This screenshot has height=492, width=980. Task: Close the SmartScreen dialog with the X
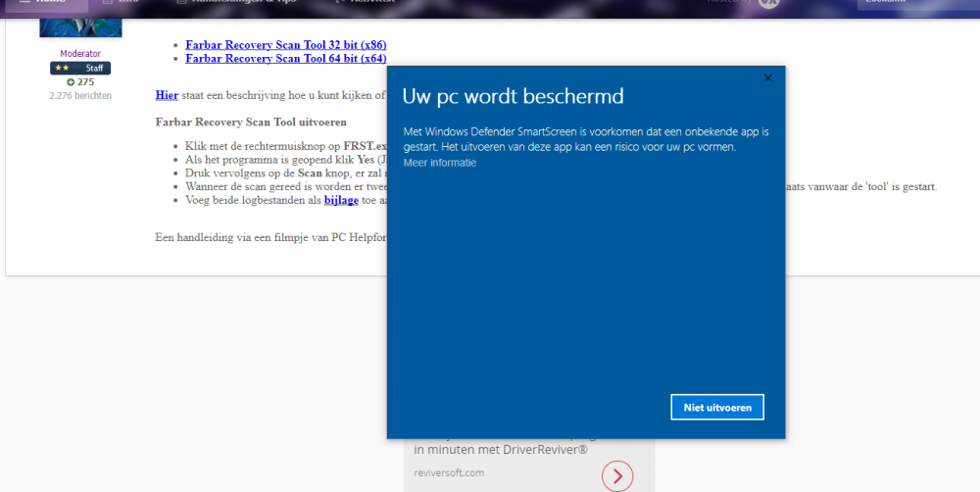(x=767, y=78)
